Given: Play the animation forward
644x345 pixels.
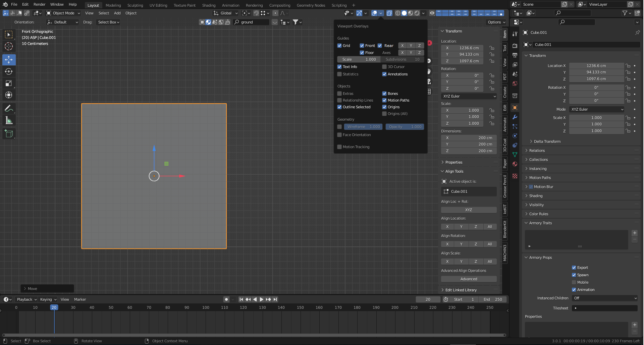Looking at the screenshot, I should pyautogui.click(x=262, y=299).
